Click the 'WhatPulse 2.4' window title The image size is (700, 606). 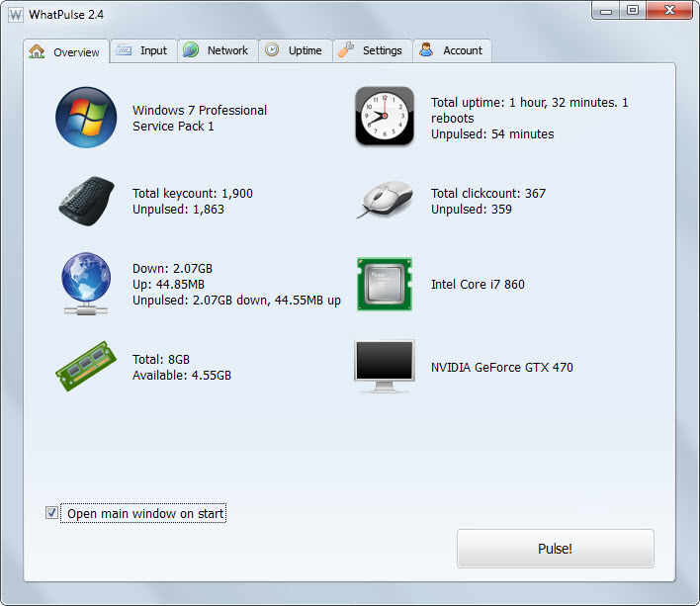(66, 15)
